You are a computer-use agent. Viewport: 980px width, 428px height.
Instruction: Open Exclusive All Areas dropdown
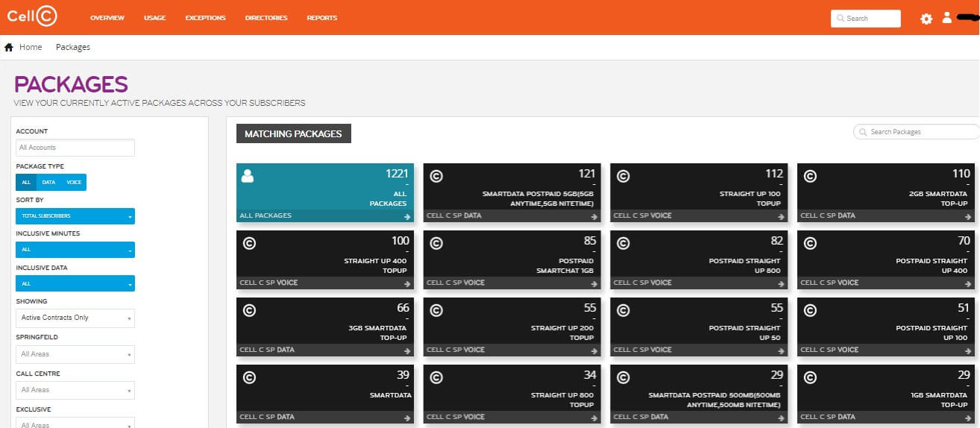(75, 423)
